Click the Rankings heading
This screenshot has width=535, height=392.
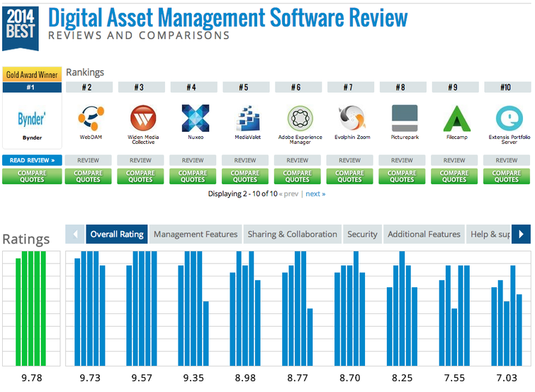pos(85,72)
